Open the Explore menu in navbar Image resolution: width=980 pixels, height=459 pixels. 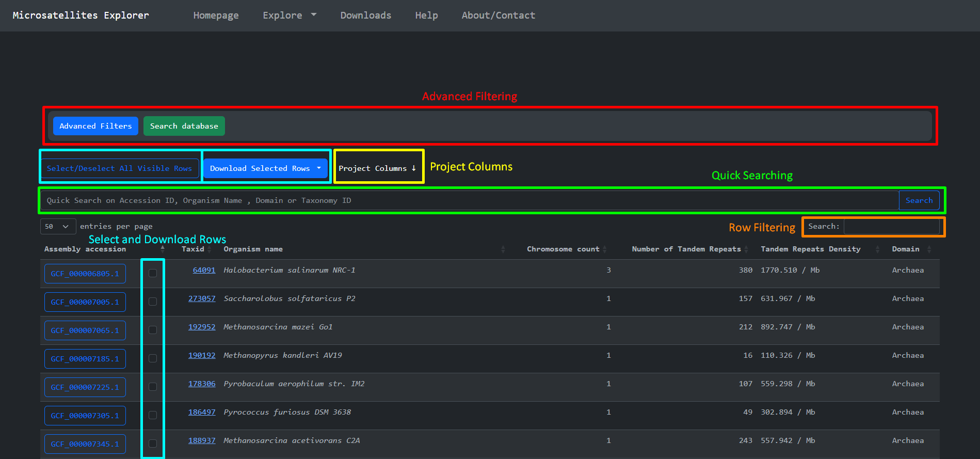tap(289, 15)
